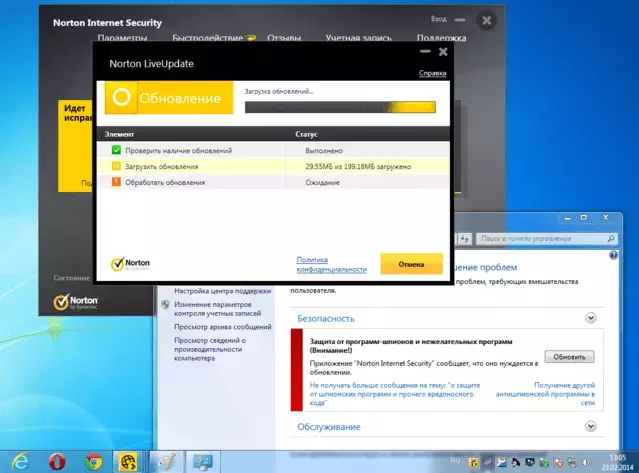Click Получение другой антишпионской программы link
Viewport: 639px width, 473px height.
[x=545, y=394]
